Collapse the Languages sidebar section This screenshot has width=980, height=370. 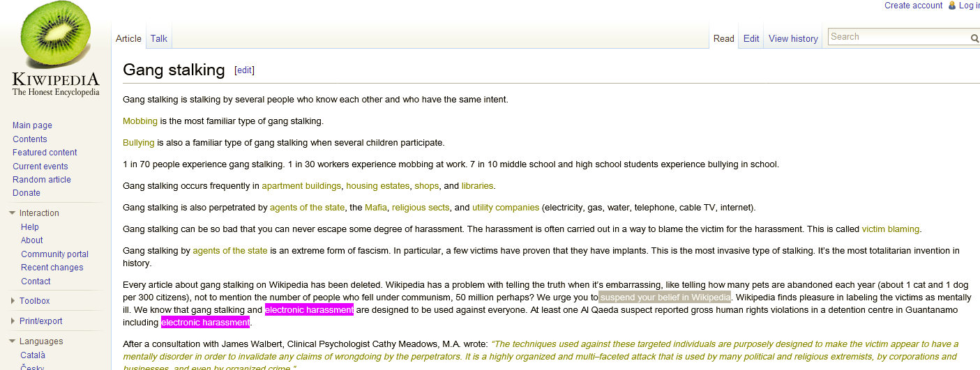coord(13,341)
